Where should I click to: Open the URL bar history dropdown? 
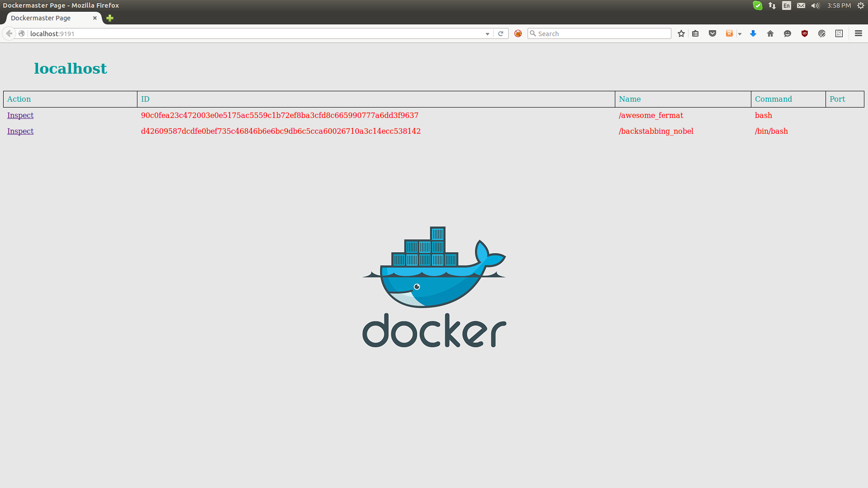[x=487, y=34]
